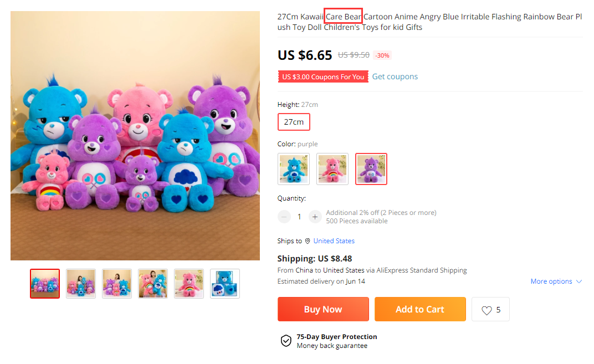Choose the pink bear color swatch
Screen dimensions: 594x364
tap(332, 169)
